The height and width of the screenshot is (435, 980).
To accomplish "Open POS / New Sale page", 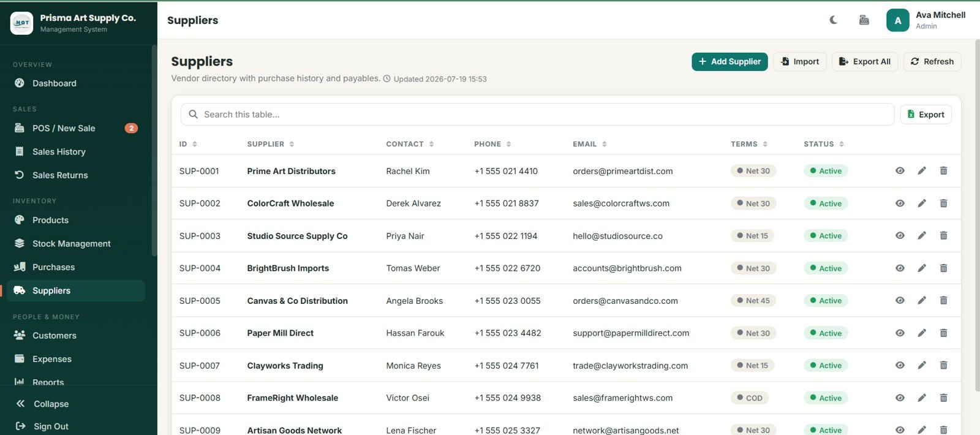I will point(76,128).
